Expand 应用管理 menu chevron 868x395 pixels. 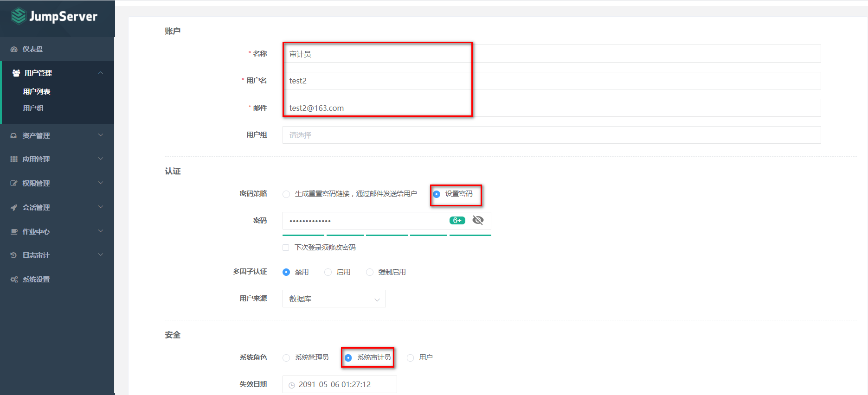(x=101, y=159)
